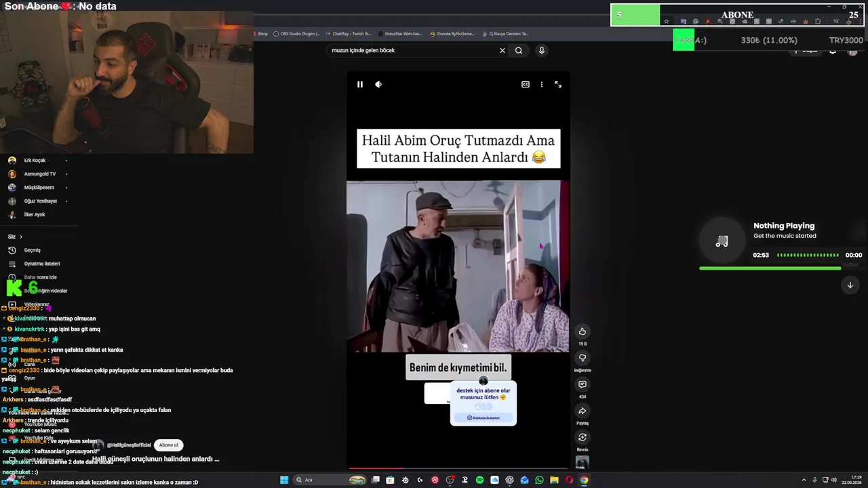Click the green music progress bar
Screen dimensions: 868x488
pyautogui.click(x=770, y=268)
